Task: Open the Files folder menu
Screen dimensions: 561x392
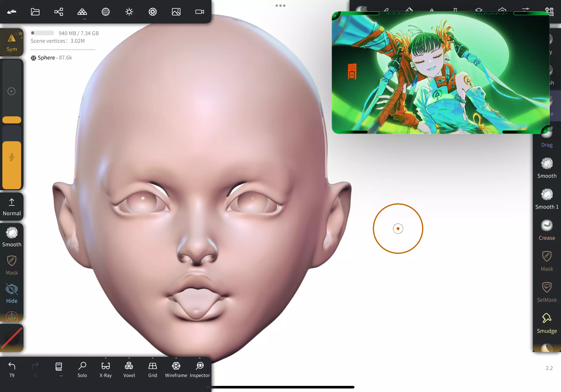Action: tap(35, 12)
